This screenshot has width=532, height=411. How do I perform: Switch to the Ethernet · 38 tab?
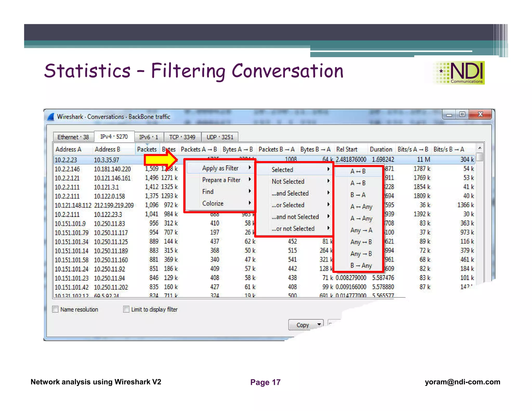coord(73,137)
